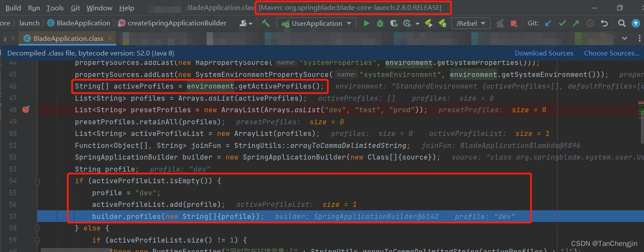
Task: Update project with the blue Git arrow
Action: pyautogui.click(x=548, y=23)
